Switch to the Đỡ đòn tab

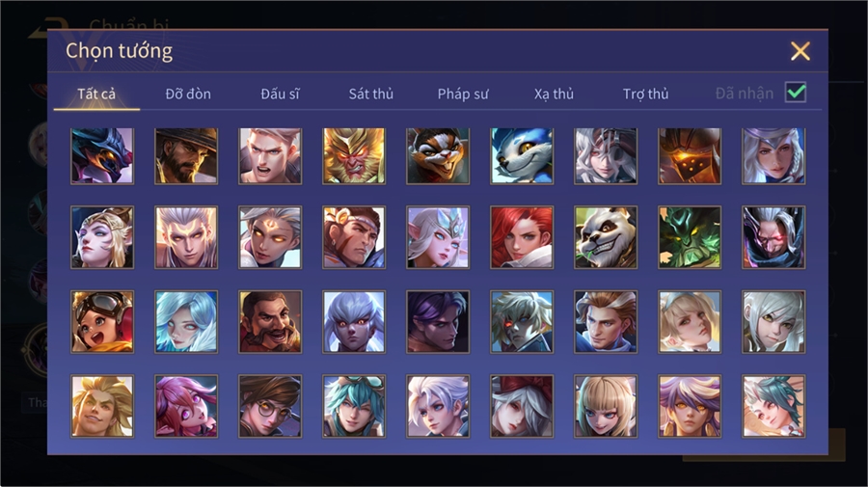188,95
